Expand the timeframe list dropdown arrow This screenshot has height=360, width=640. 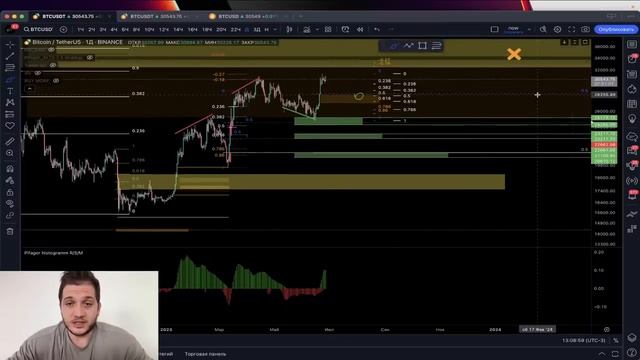click(x=275, y=29)
